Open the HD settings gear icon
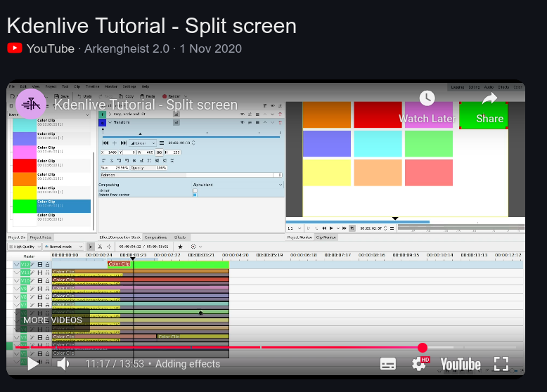 point(420,364)
